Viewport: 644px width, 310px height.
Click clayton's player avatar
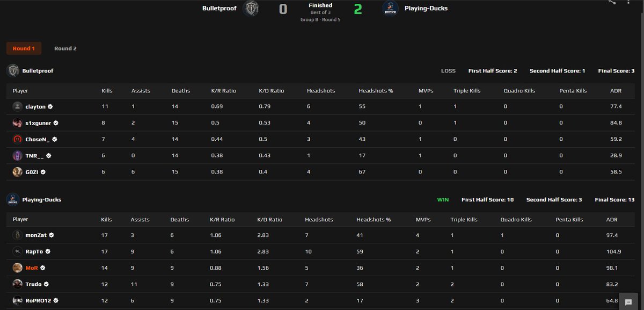pyautogui.click(x=18, y=106)
